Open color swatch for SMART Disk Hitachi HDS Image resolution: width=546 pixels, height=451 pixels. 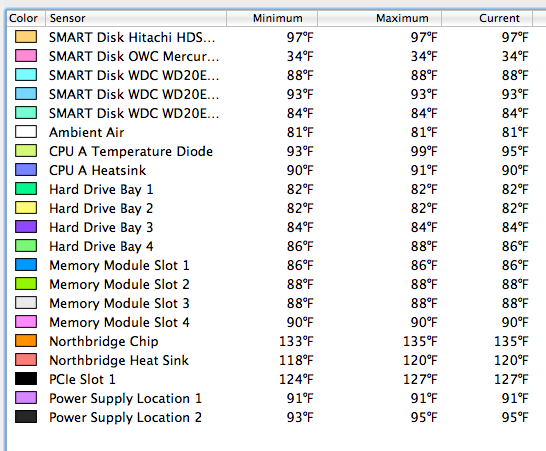pyautogui.click(x=26, y=37)
